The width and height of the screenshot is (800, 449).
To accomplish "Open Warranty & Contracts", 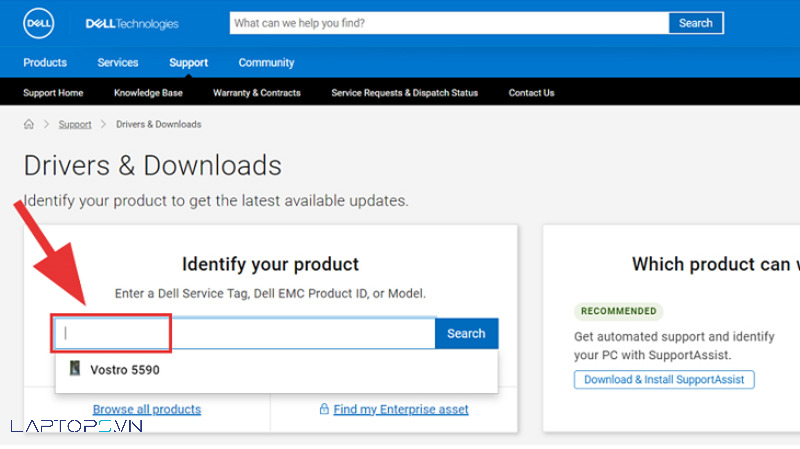I will click(256, 93).
